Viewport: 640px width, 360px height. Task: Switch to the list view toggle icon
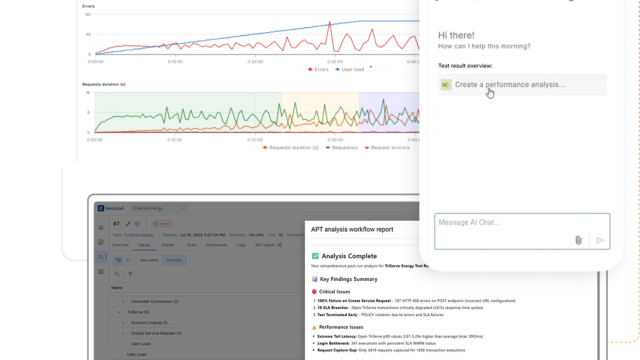(128, 260)
